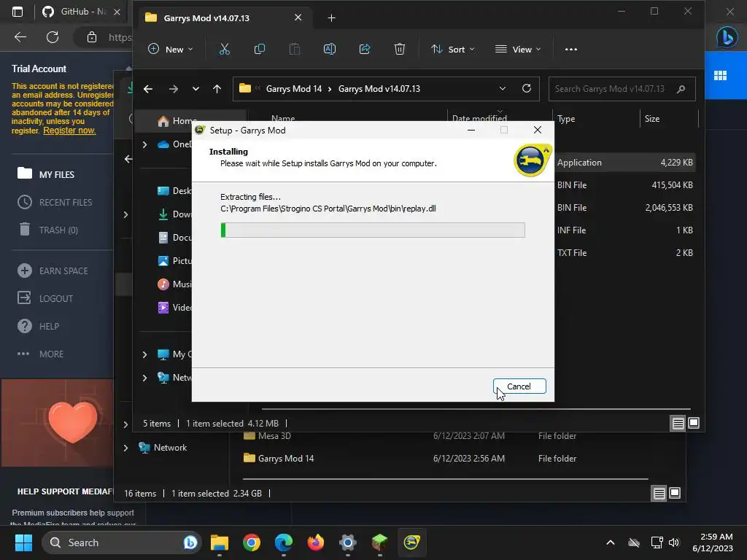
Task: Click the Cut scissors icon
Action: pos(225,49)
